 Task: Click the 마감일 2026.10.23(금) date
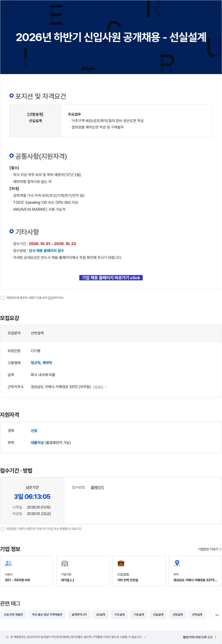point(39,513)
